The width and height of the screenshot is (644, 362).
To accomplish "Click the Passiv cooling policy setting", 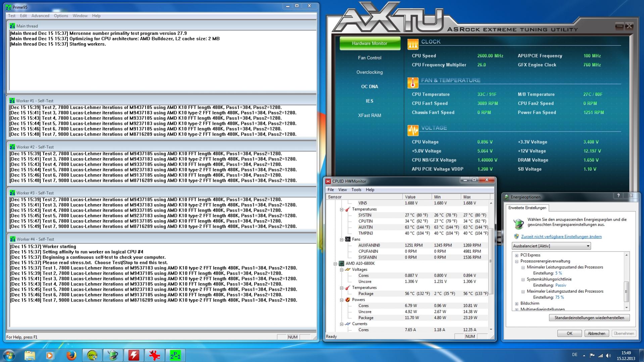I will (x=560, y=286).
